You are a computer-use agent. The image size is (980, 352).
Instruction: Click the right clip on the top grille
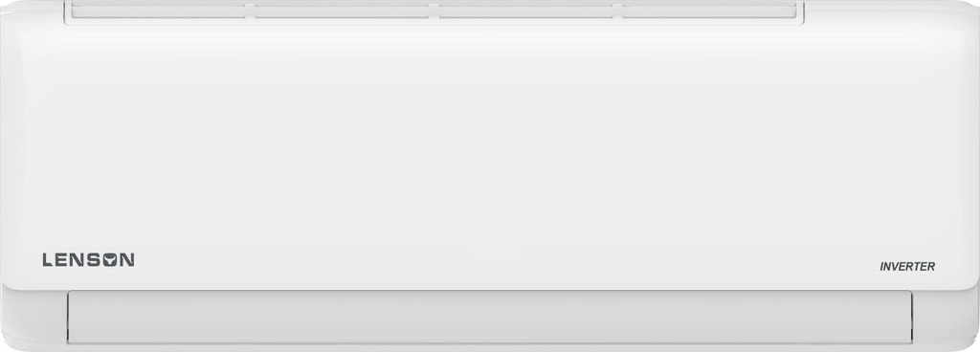click(x=617, y=10)
